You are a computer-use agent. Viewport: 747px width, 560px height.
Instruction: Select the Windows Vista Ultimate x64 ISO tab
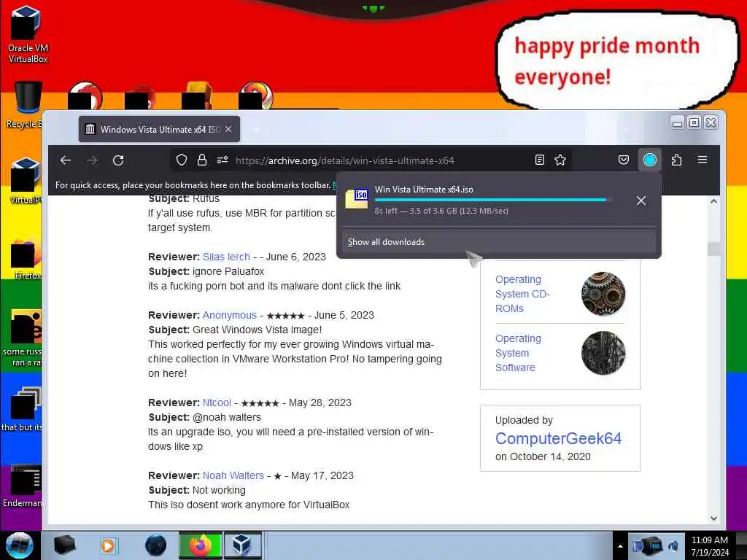point(160,129)
